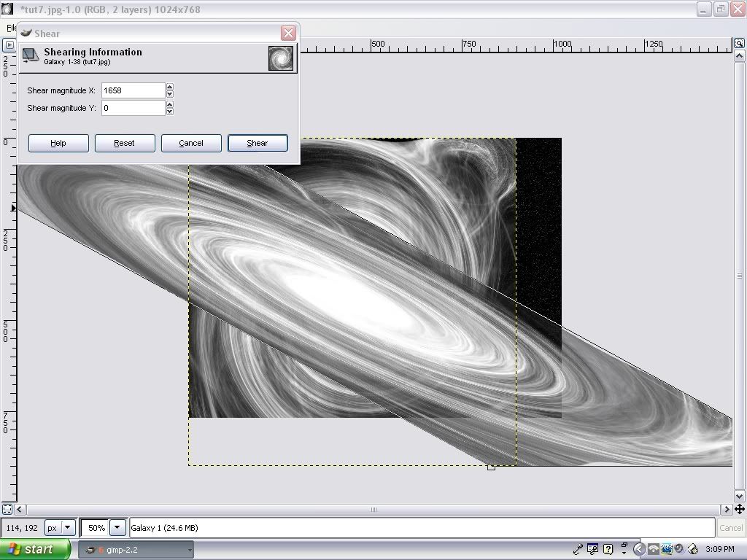Viewport: 747px width, 560px height.
Task: Click the "114, 192" cursor coordinates
Action: [22, 528]
